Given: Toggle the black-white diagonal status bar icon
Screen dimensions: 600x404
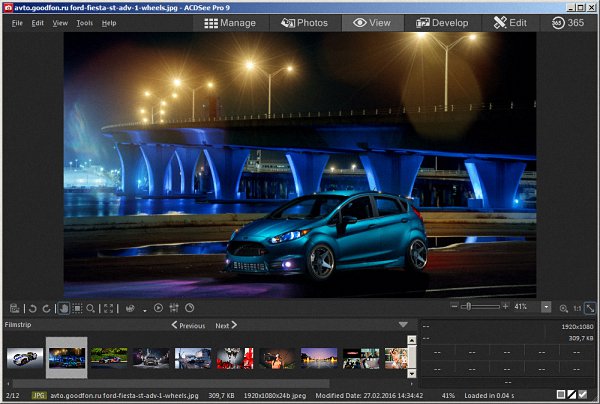Looking at the screenshot, I should coord(571,396).
